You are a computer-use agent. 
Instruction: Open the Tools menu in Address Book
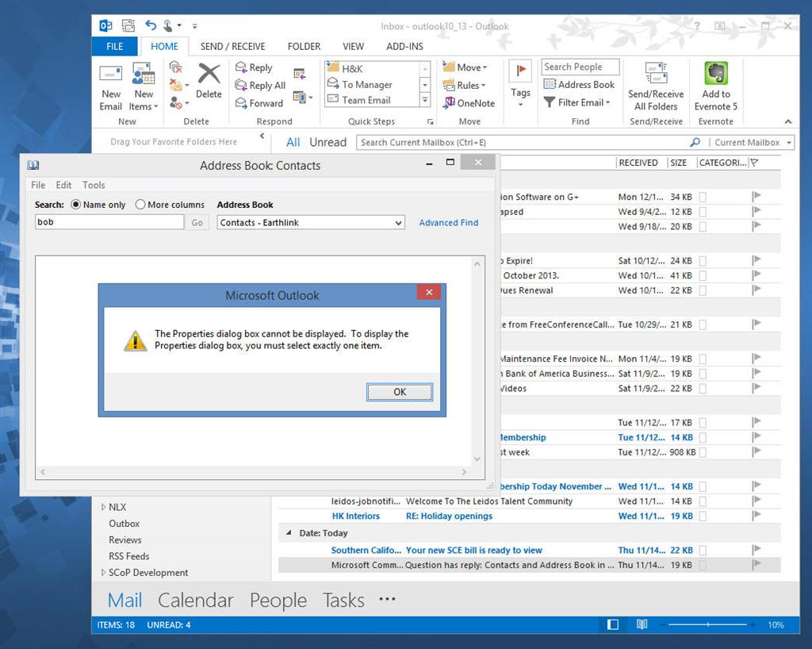[94, 185]
